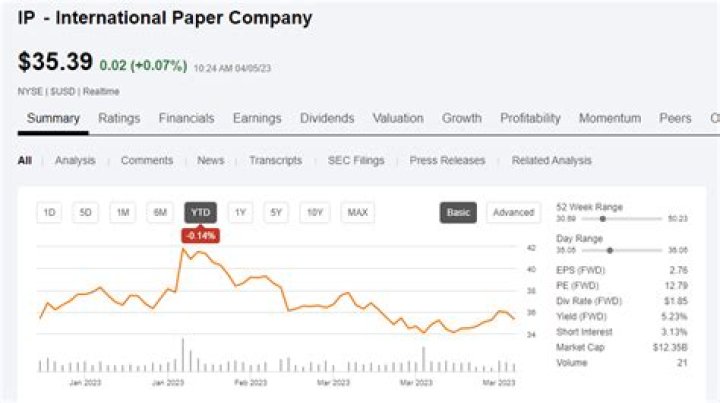
Task: View Press Releases
Action: 447,160
